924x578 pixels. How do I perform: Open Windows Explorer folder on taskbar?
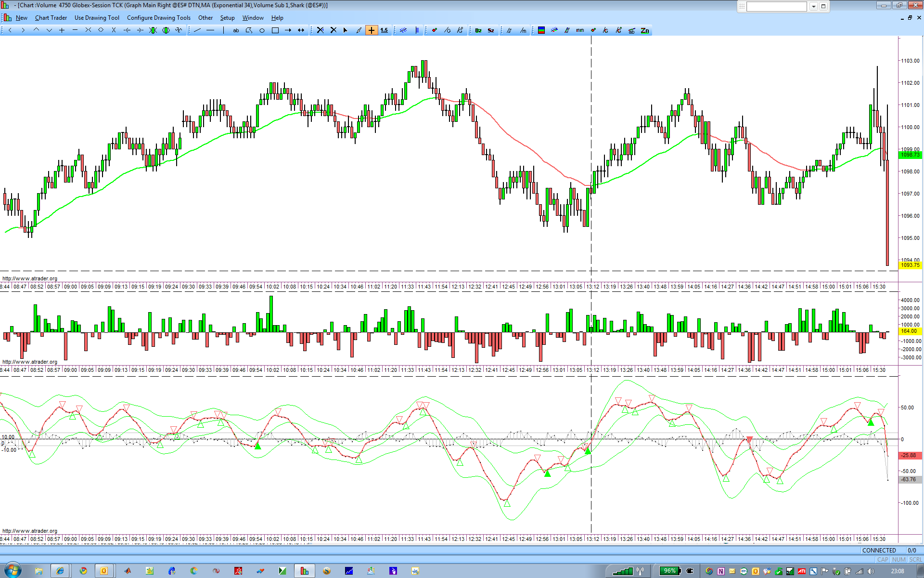(39, 571)
